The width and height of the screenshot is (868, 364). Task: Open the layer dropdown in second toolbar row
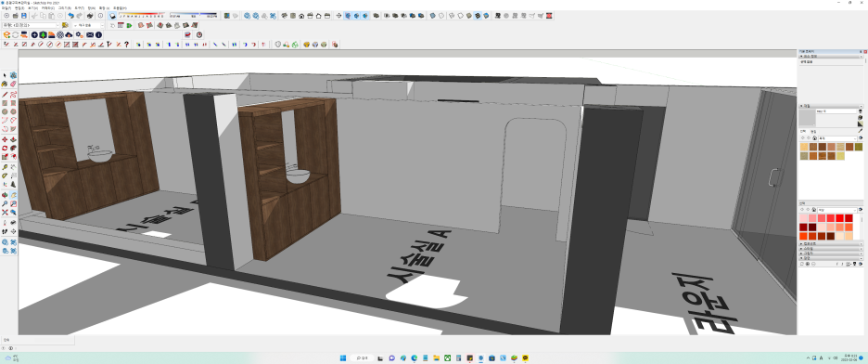coord(31,25)
